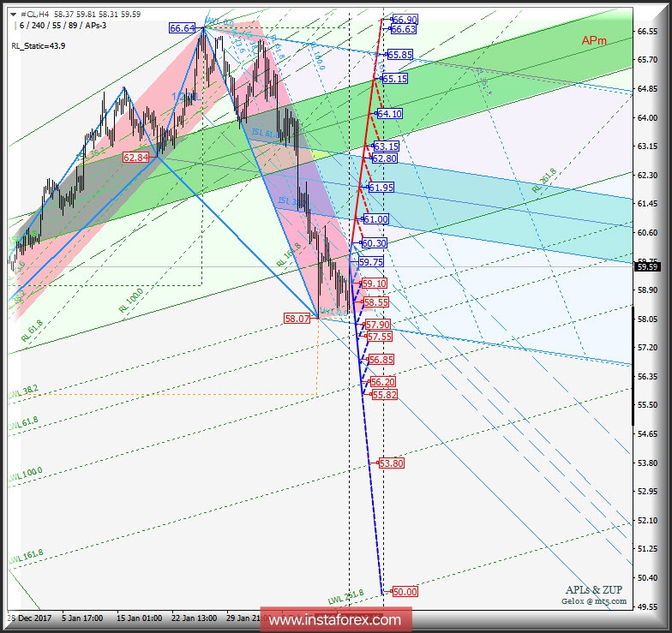Viewport: 672px width, 633px height.
Task: Click the current price tag 59.59 on axis
Action: click(647, 267)
